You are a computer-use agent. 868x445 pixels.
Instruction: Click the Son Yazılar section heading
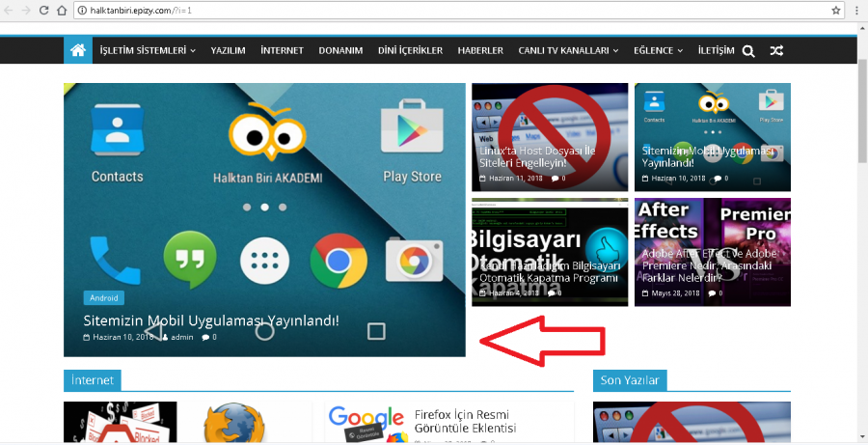click(x=630, y=380)
